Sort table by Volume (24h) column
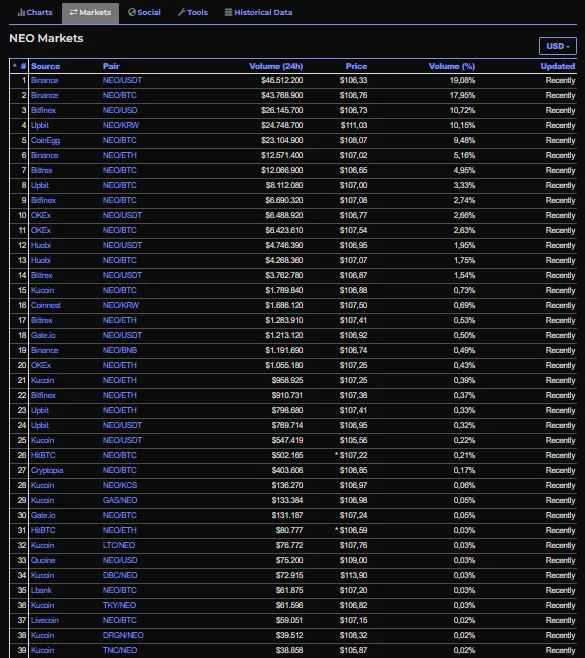Image resolution: width=585 pixels, height=658 pixels. pos(276,66)
